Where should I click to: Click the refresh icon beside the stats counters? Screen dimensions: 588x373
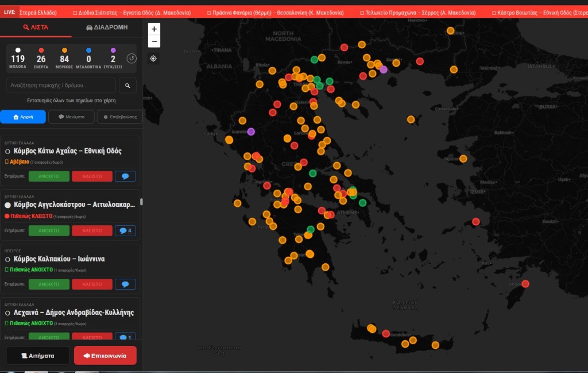131,59
